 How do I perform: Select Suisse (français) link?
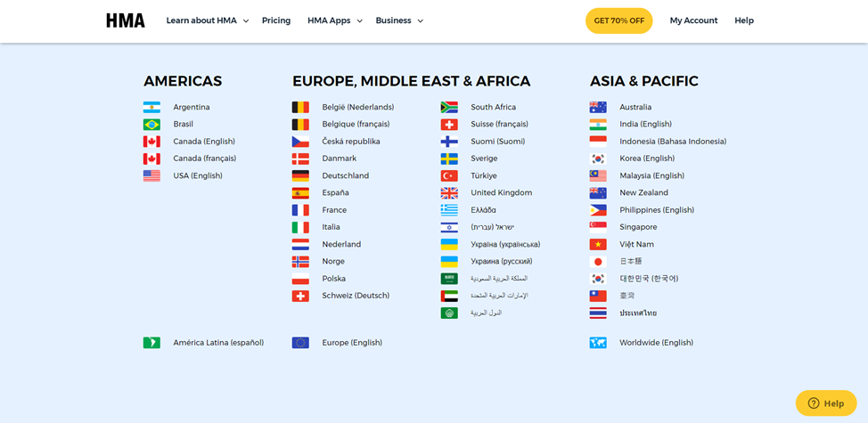pos(499,125)
